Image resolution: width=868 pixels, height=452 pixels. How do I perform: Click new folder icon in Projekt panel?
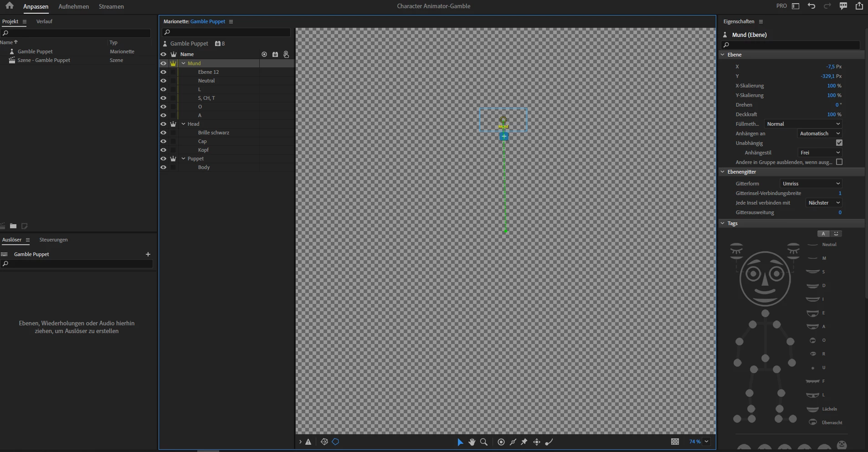point(13,226)
